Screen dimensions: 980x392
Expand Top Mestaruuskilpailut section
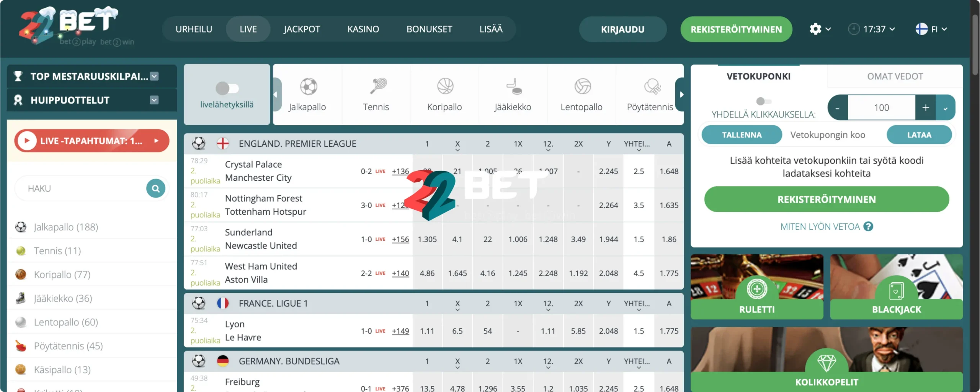pos(154,76)
